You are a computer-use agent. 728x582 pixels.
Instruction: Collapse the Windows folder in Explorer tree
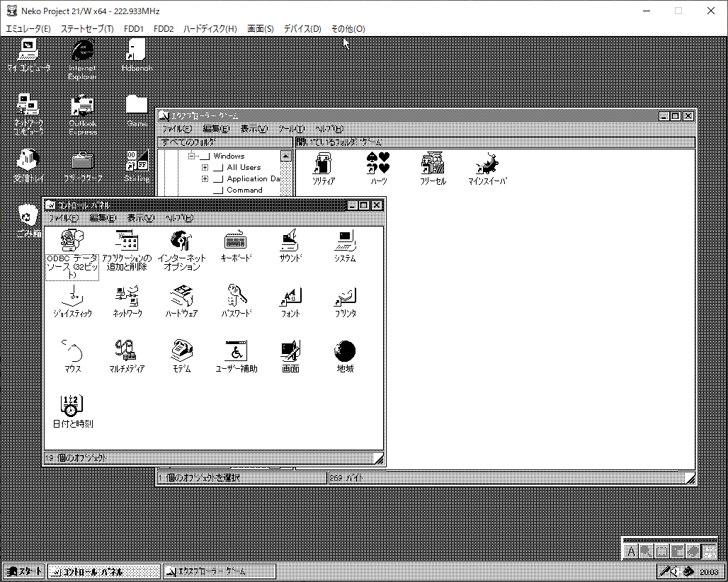(x=191, y=156)
